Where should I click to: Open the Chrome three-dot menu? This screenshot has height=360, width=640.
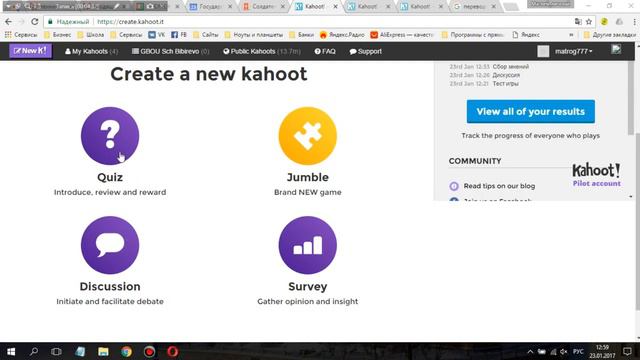point(635,22)
